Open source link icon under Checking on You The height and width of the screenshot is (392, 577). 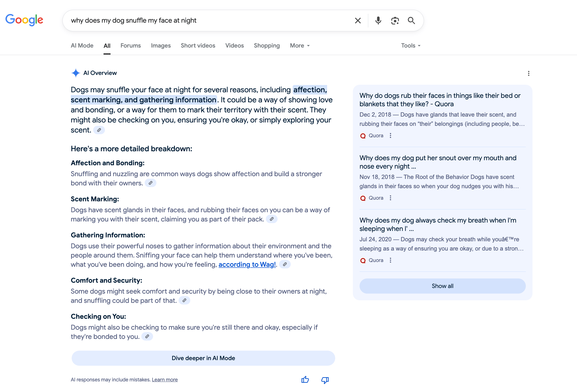point(147,336)
